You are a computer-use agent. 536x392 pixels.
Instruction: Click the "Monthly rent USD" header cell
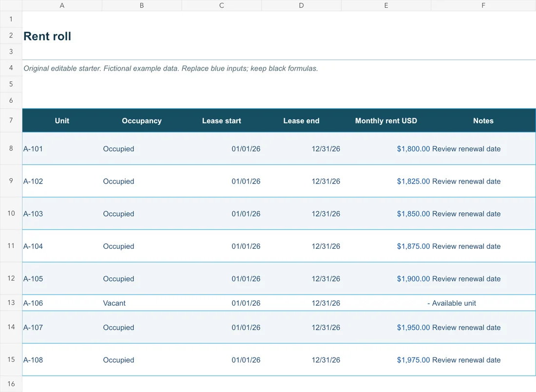[x=386, y=121]
